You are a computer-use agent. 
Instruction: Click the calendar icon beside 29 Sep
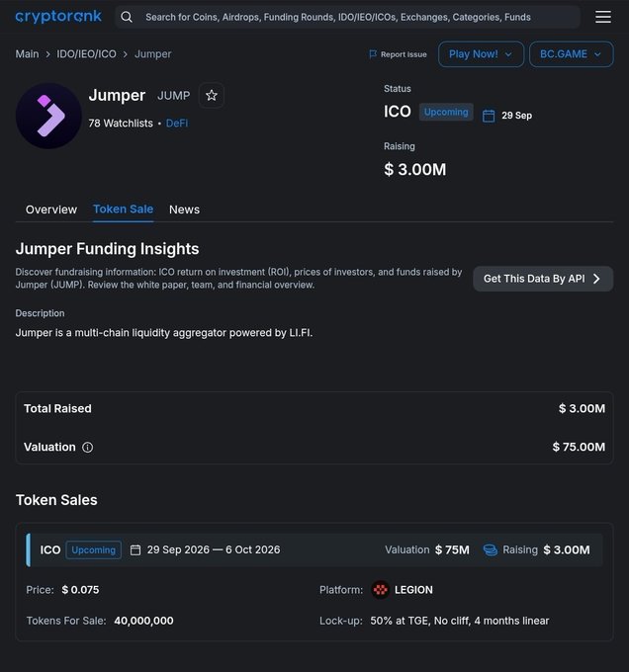489,116
